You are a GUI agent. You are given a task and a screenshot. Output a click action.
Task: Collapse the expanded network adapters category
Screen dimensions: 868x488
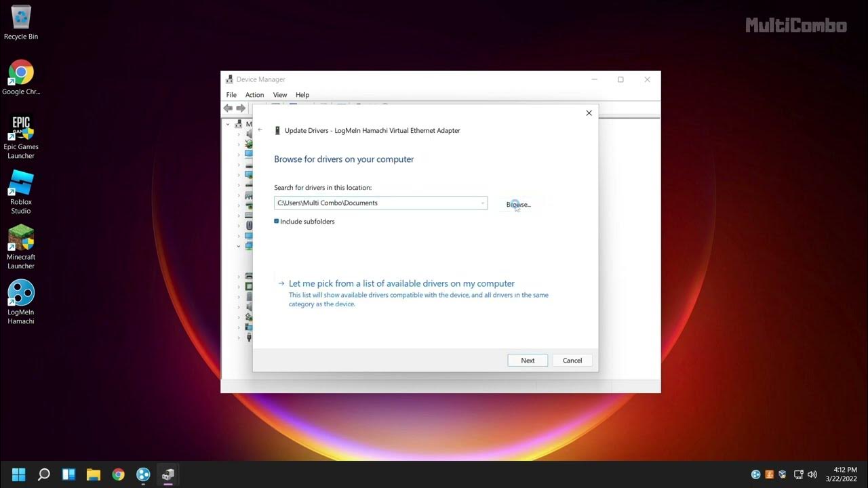click(239, 246)
